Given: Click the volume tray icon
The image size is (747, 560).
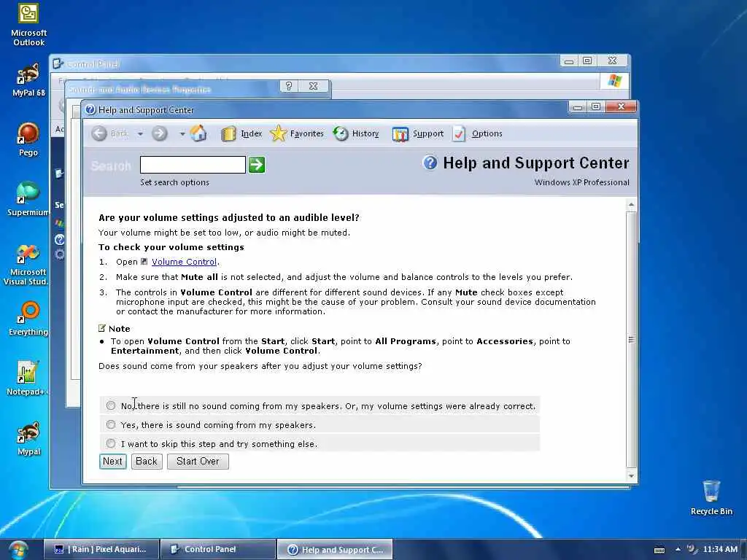Looking at the screenshot, I should pos(692,549).
